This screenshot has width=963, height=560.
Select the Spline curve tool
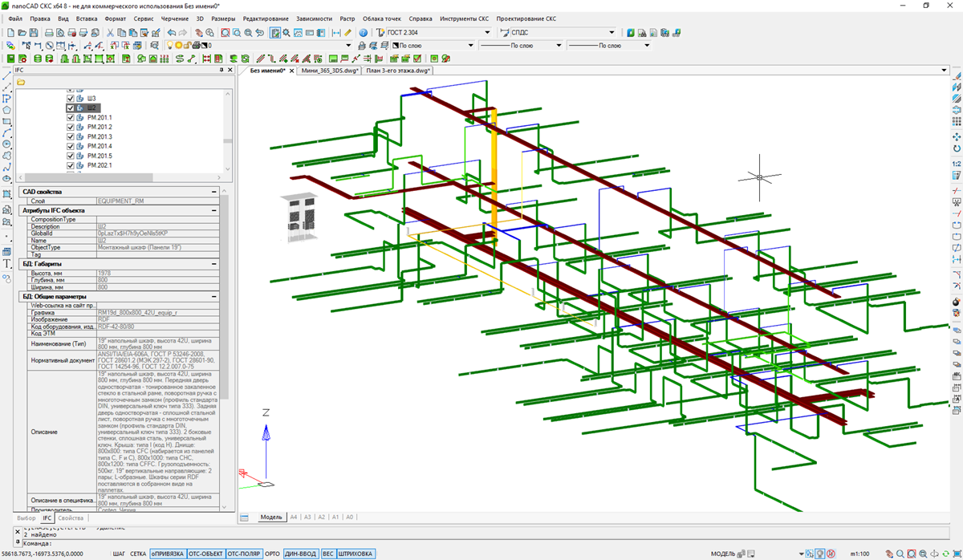coord(6,168)
